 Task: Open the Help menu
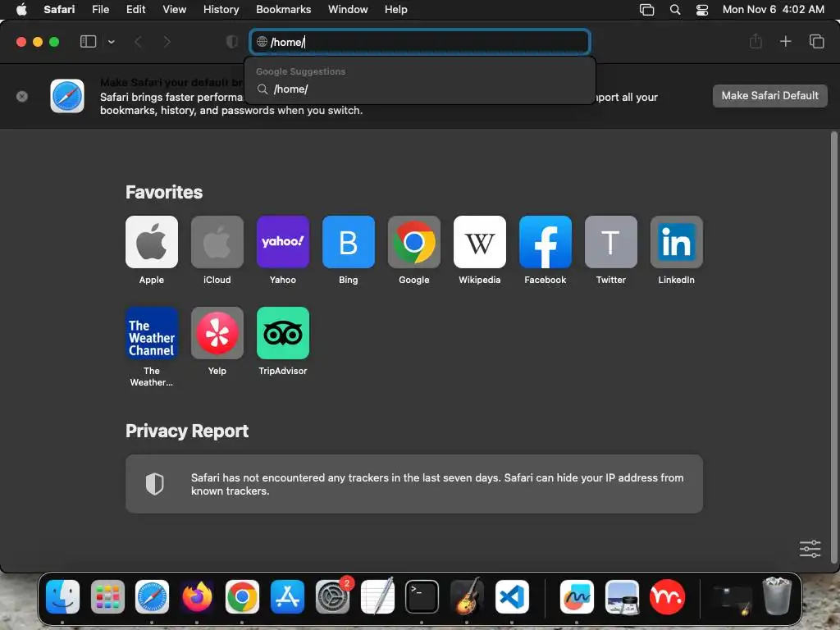pyautogui.click(x=396, y=9)
